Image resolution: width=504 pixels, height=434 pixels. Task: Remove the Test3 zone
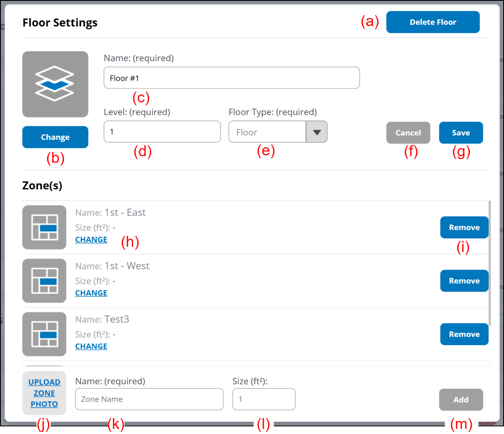coord(464,334)
